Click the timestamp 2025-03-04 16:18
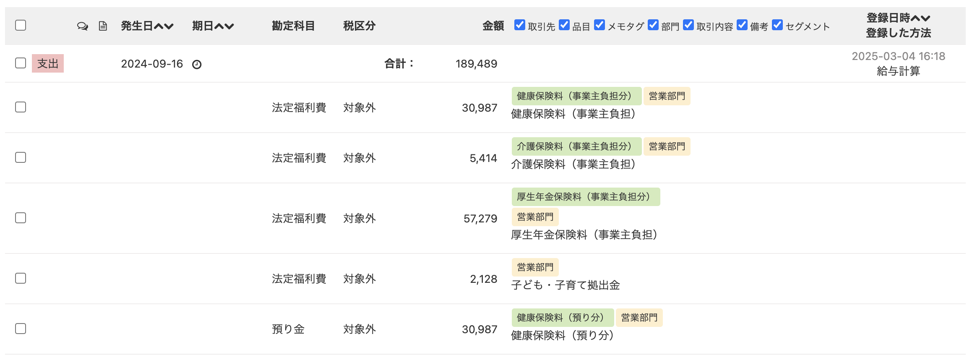 pyautogui.click(x=898, y=56)
